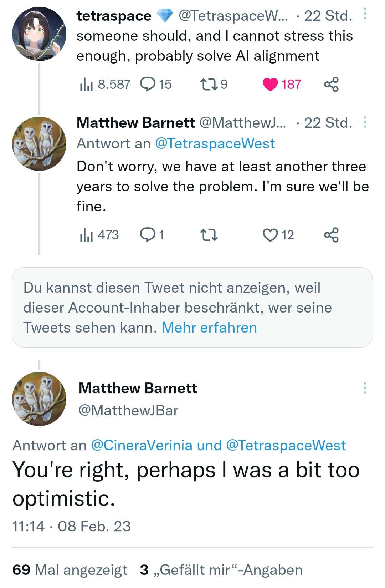Image resolution: width=385 pixels, height=588 pixels.
Task: Open the three-dot menu on tetraspace's tweet
Action: pyautogui.click(x=365, y=14)
